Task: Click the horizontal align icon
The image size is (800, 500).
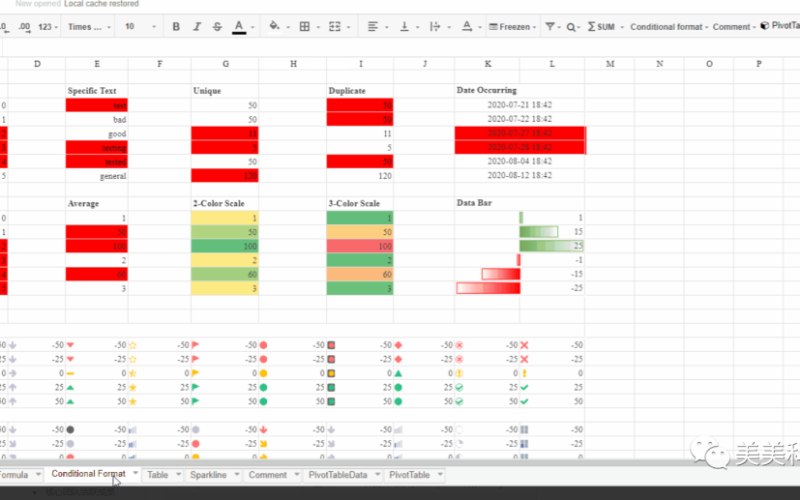Action: pyautogui.click(x=373, y=27)
